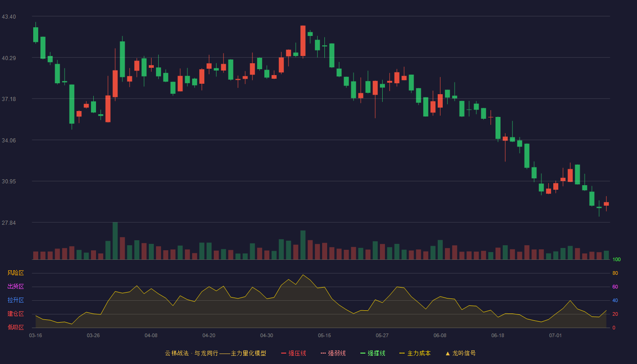Select the 03-26 date label
Screen dimensions: 637x364
tap(93, 335)
